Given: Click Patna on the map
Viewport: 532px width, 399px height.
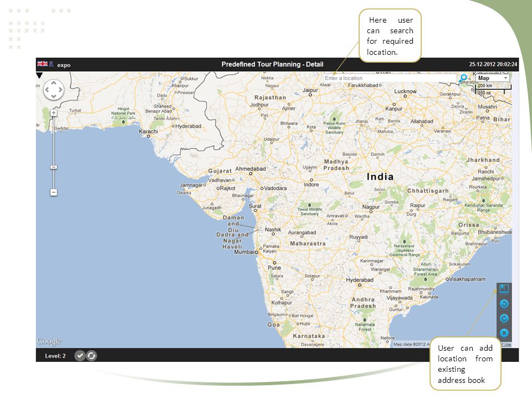Looking at the screenshot, I should click(483, 117).
